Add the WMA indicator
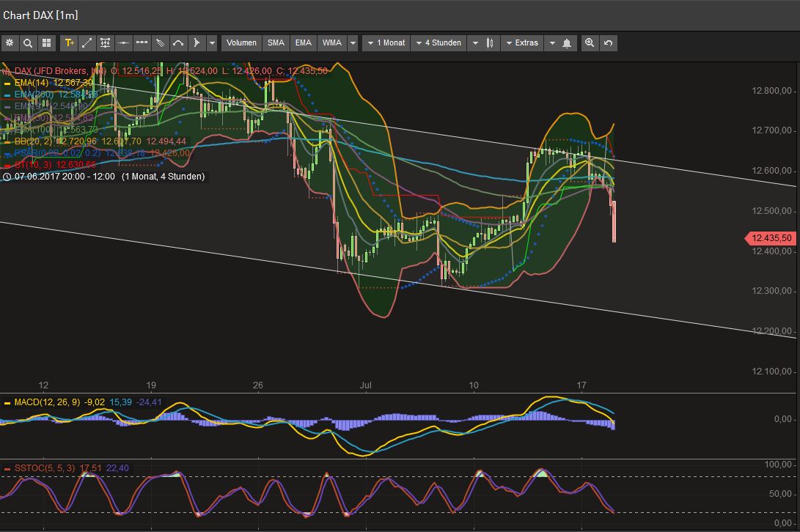The width and height of the screenshot is (800, 532). [x=331, y=43]
